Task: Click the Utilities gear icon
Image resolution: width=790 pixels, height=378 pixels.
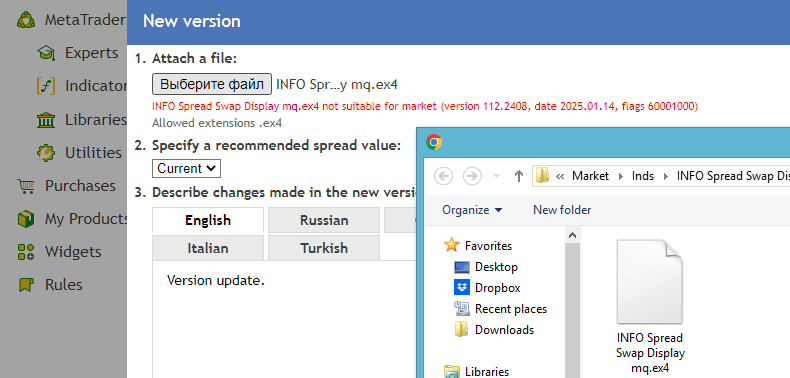Action: 46,153
